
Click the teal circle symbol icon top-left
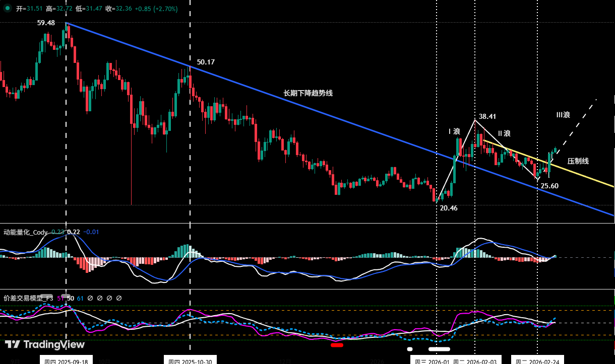point(7,9)
